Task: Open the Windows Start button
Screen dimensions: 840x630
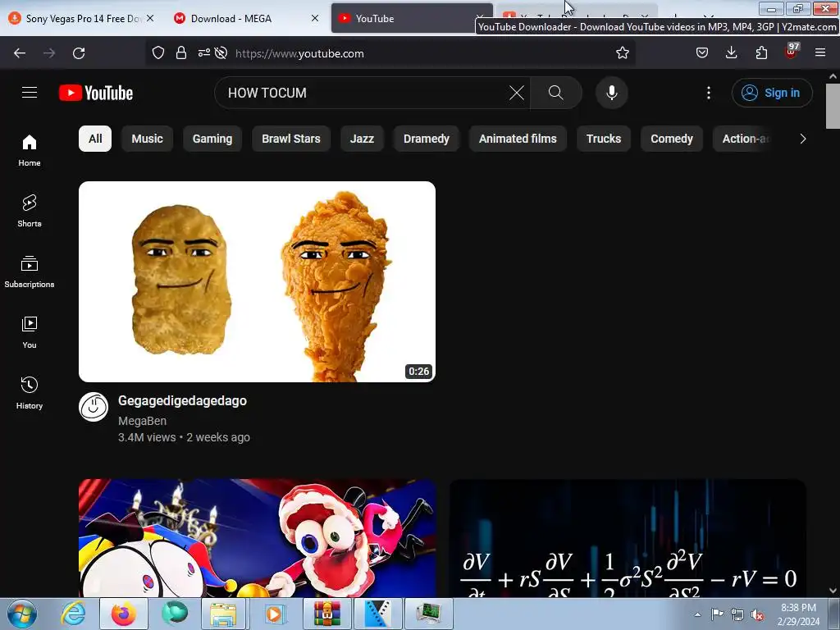Action: 22,614
